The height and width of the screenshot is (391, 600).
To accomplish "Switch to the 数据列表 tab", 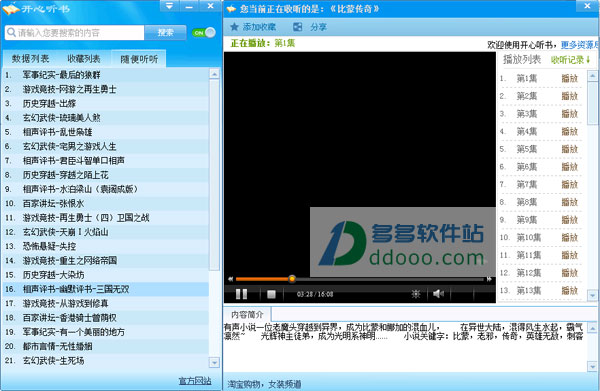I will coord(31,59).
